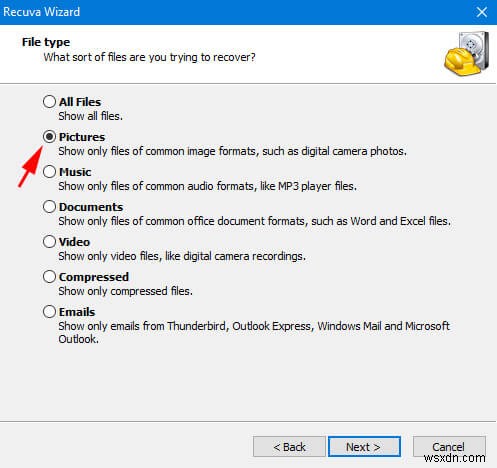This screenshot has width=497, height=468.
Task: Click the 'Show only compressed files.' text
Action: coord(126,291)
